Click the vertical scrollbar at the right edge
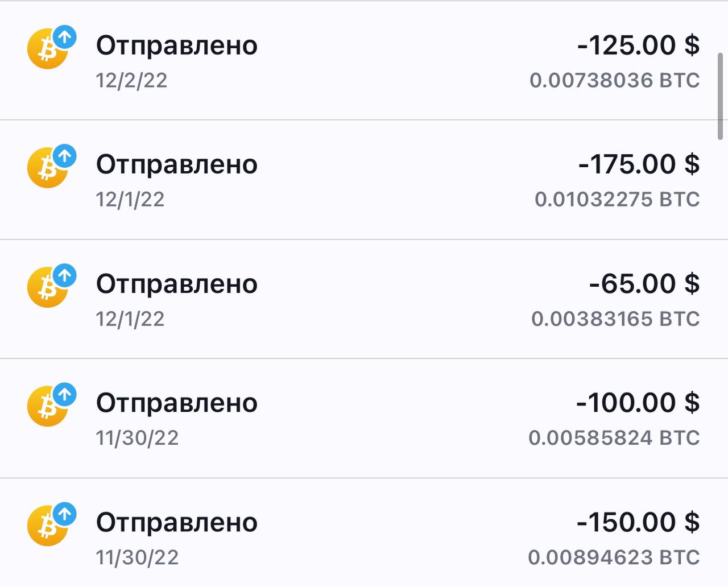Screen dimensions: 728x587 tap(720, 96)
